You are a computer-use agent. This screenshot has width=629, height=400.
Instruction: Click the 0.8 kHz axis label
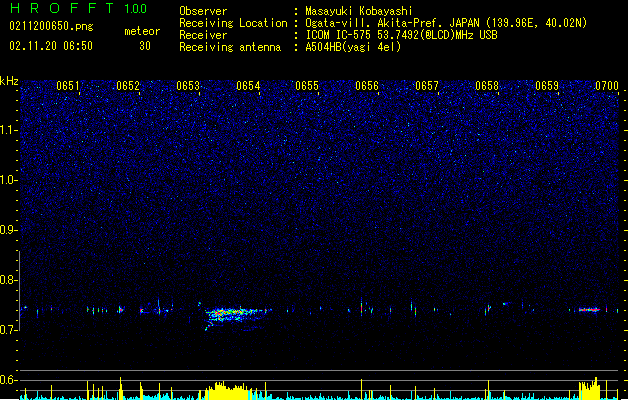pos(8,280)
